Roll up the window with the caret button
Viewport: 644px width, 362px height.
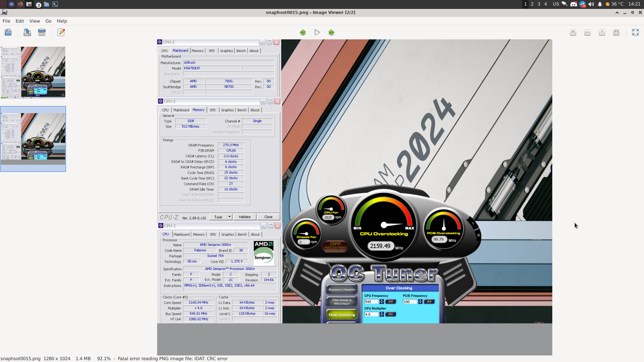point(617,12)
